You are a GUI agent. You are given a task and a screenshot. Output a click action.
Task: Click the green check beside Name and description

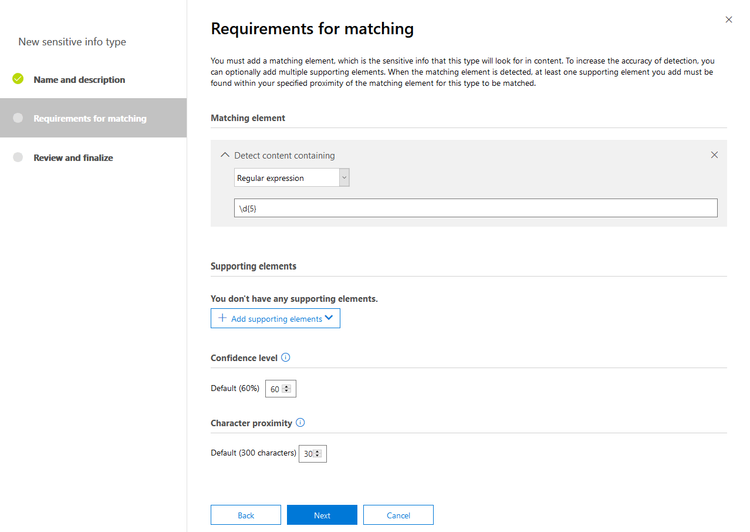coord(18,79)
